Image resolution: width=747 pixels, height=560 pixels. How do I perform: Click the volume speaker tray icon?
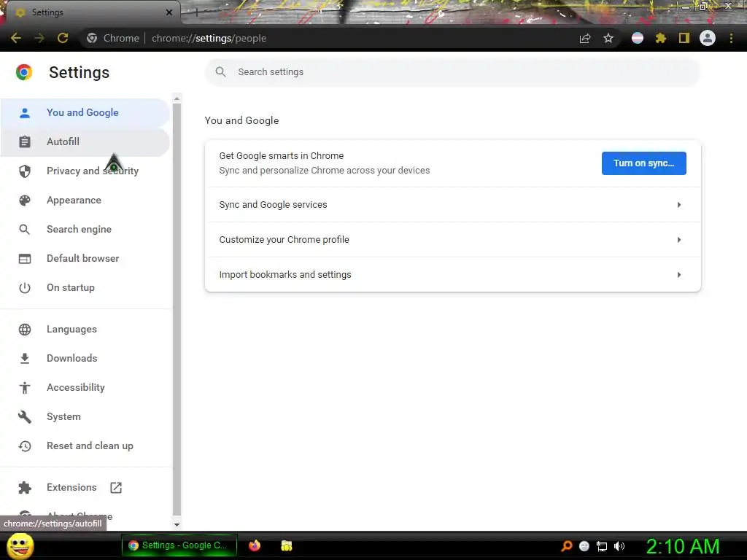tap(619, 546)
